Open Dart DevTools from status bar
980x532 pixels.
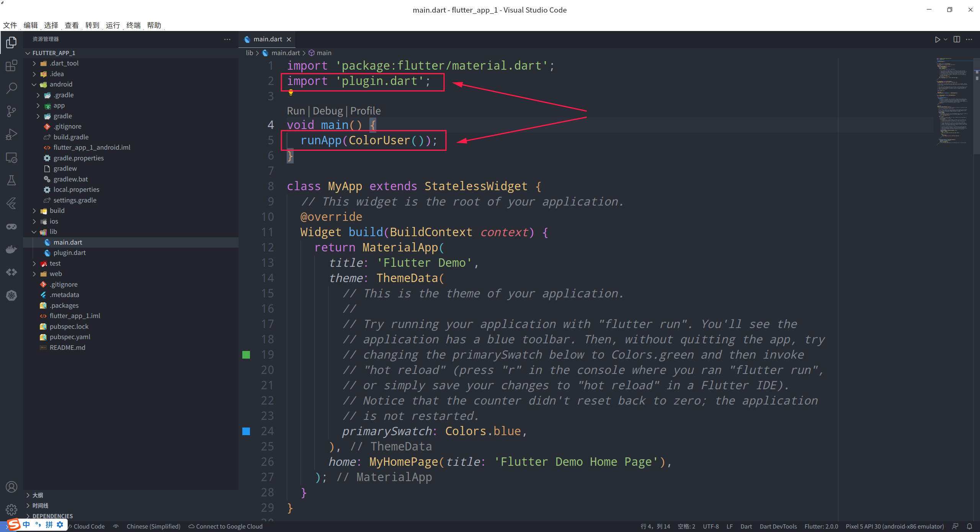click(778, 526)
